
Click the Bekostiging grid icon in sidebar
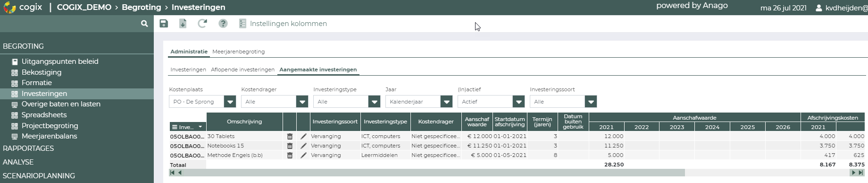pos(15,73)
